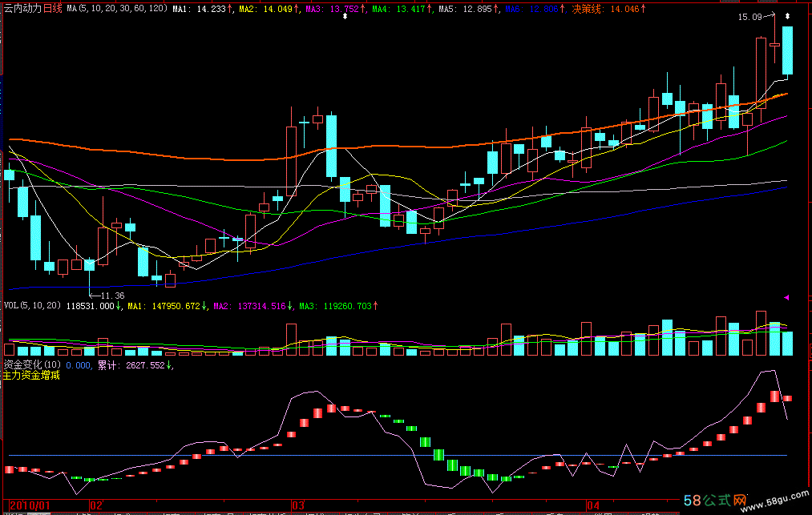Open VOL(5,10,20) indicator label

(32, 306)
